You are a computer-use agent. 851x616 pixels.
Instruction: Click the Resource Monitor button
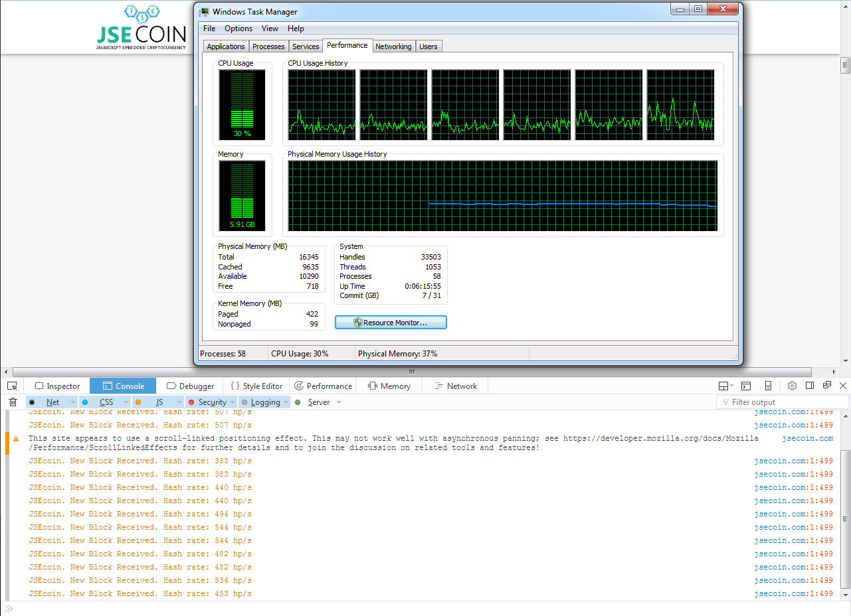click(391, 323)
